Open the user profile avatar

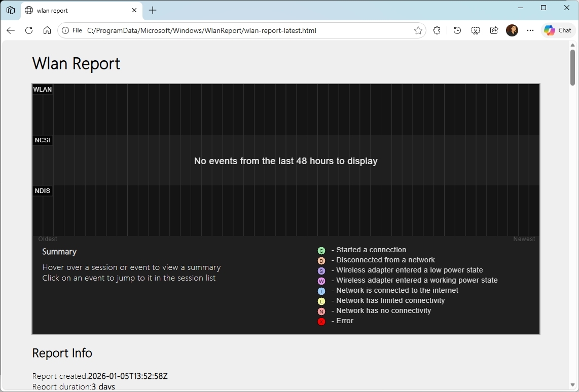pyautogui.click(x=512, y=30)
